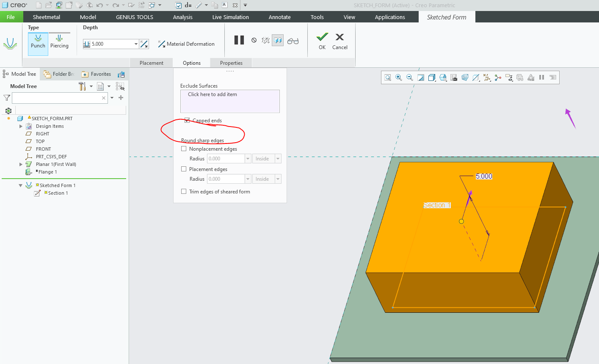Open the Sheetmetal ribbon tab
The image size is (599, 364).
pos(46,17)
